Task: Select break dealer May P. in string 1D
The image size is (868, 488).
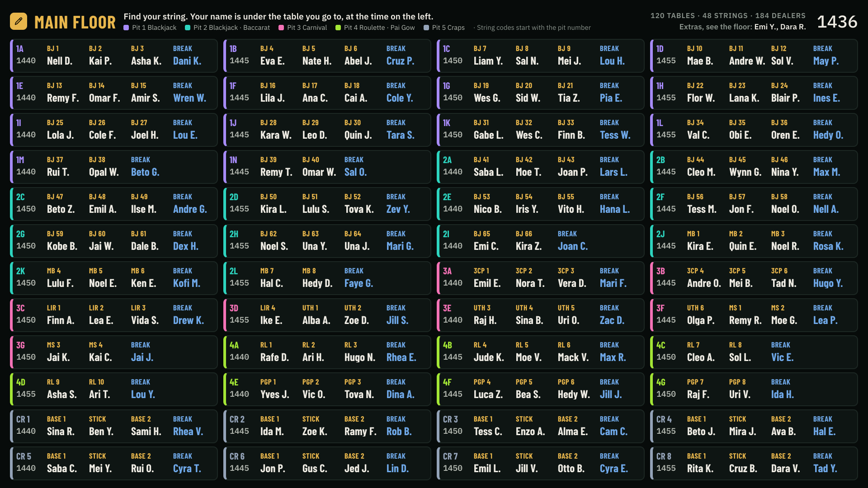Action: (826, 61)
